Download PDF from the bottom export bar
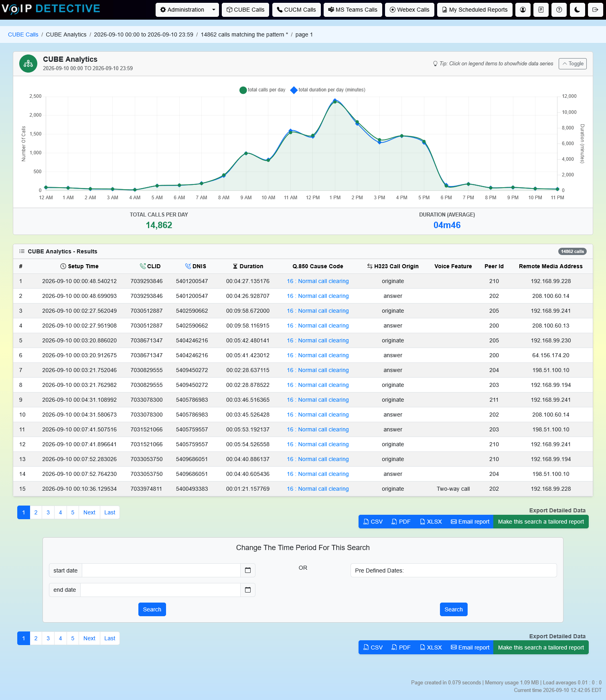This screenshot has height=700, width=606. [x=401, y=647]
